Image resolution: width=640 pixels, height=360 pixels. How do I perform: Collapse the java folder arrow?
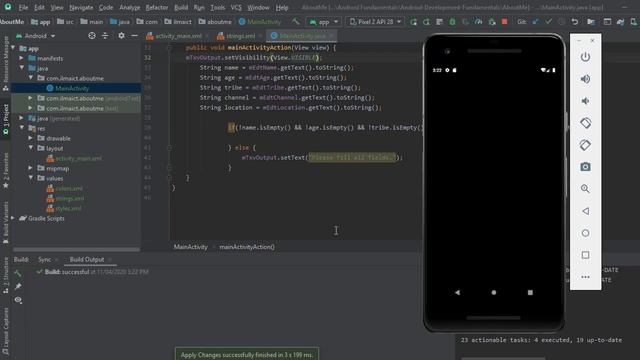pos(22,68)
